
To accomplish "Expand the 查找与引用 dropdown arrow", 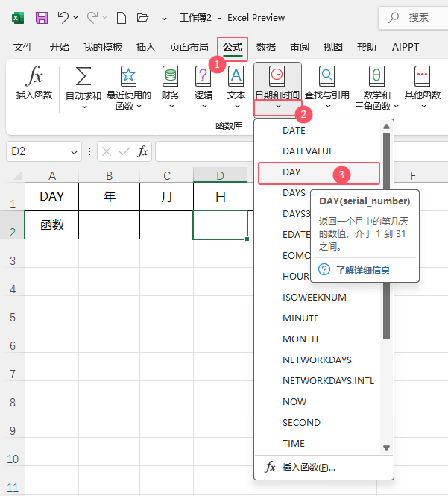I will (x=328, y=106).
